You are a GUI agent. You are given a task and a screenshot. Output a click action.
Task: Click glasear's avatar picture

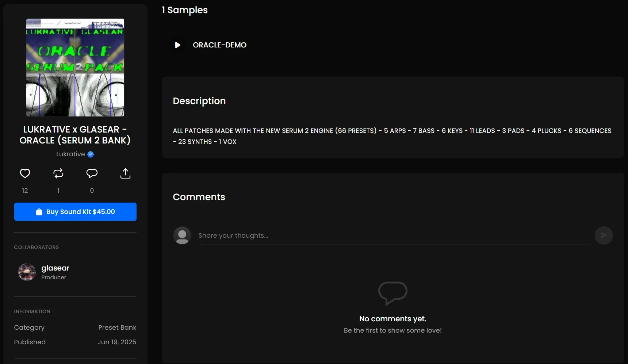coord(27,272)
